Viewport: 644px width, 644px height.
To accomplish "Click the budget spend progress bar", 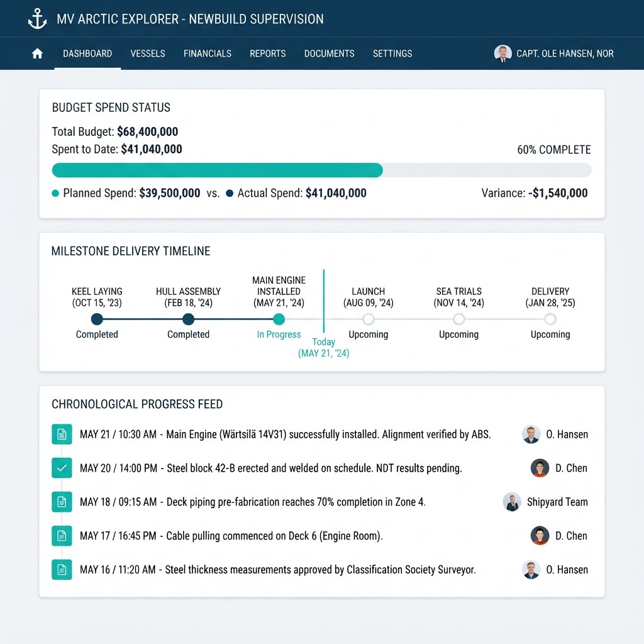I will (321, 170).
